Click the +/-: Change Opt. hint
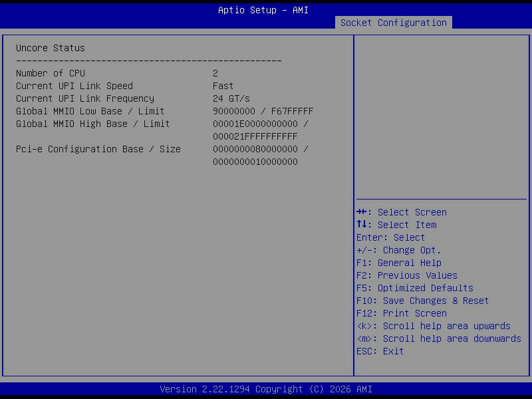 pos(398,251)
